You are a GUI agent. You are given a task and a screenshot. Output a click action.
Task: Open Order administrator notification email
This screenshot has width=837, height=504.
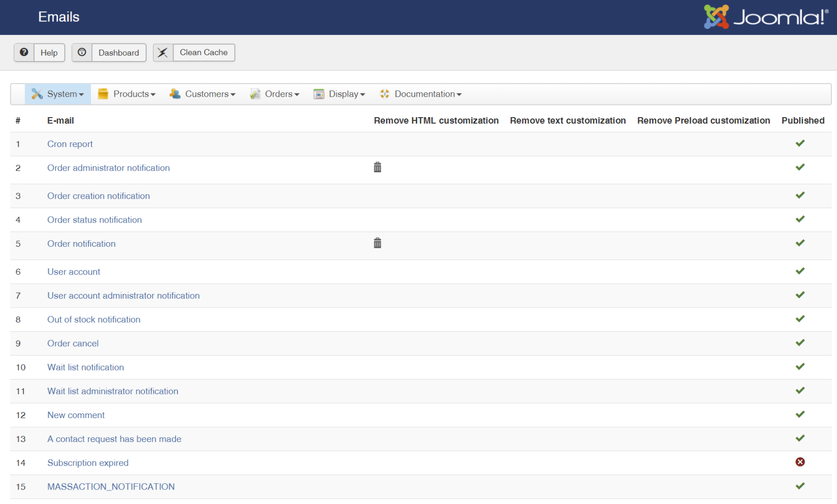pos(108,168)
